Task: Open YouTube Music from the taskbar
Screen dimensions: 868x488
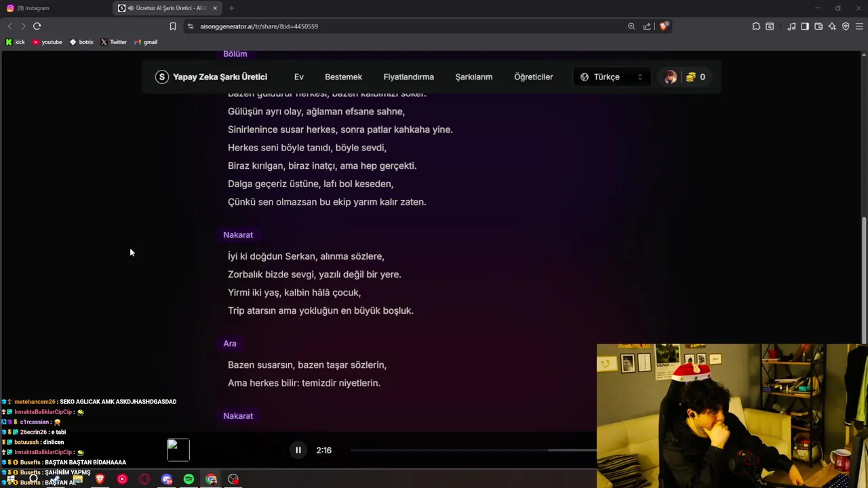Action: pyautogui.click(x=122, y=479)
